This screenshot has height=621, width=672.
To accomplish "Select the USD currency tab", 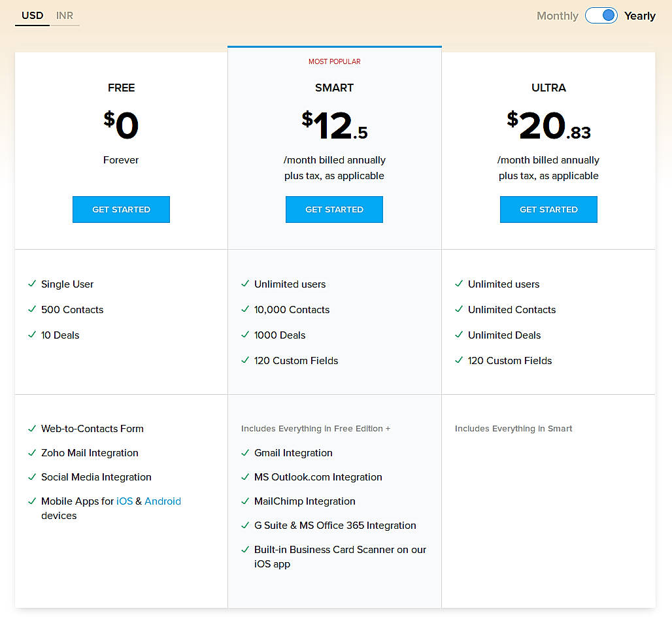I will 31,16.
